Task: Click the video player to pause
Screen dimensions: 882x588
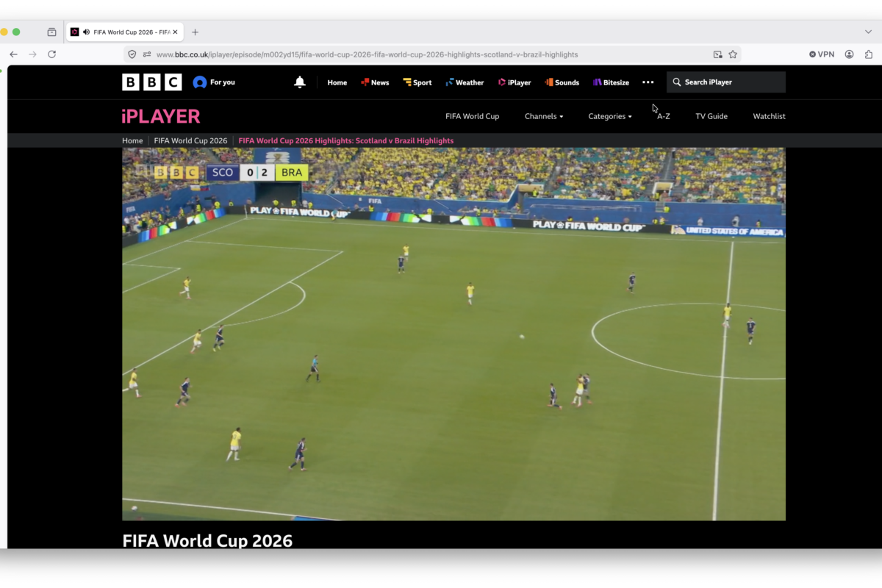Action: pyautogui.click(x=453, y=334)
